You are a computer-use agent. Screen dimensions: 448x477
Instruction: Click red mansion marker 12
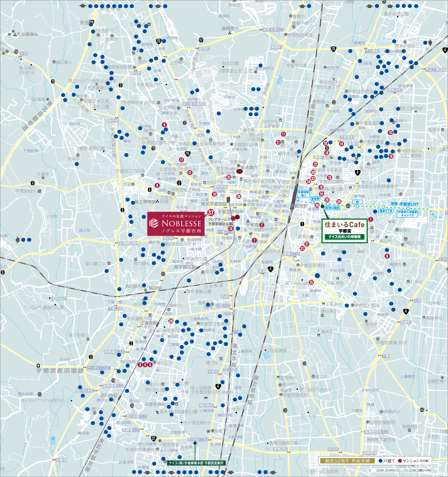pos(190,173)
